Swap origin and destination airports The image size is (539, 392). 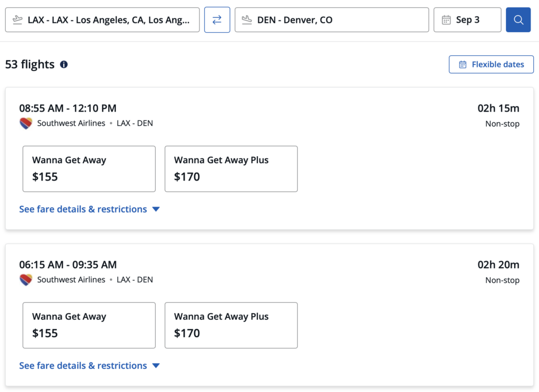(217, 19)
